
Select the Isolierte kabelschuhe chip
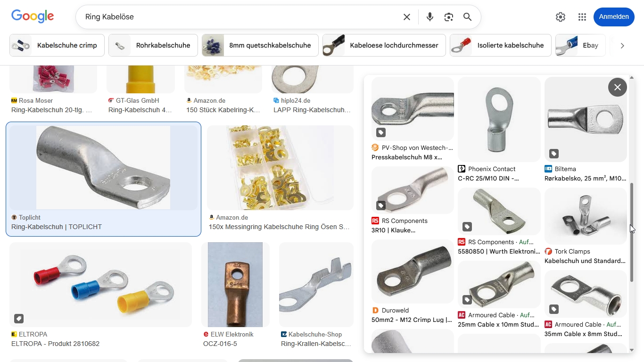[x=500, y=45]
